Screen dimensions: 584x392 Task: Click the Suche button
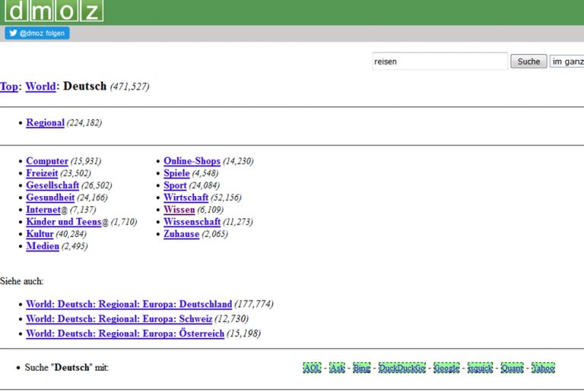[x=528, y=62]
